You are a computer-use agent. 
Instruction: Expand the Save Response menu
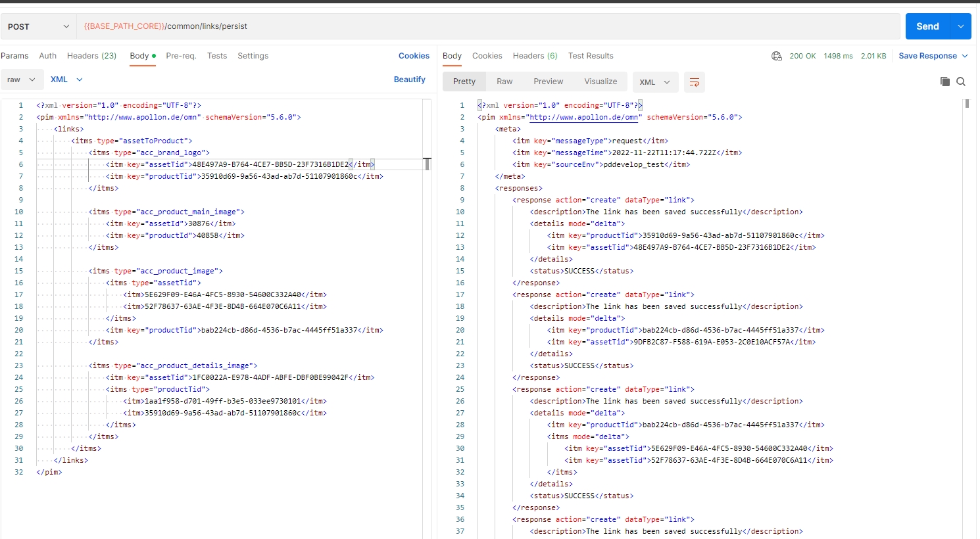tap(933, 56)
